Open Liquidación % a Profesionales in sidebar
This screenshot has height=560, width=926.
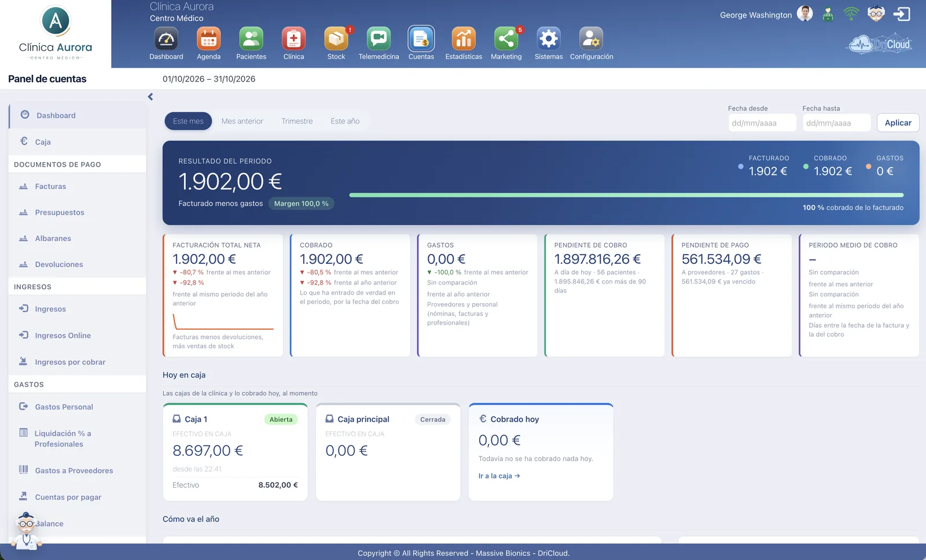tap(78, 439)
